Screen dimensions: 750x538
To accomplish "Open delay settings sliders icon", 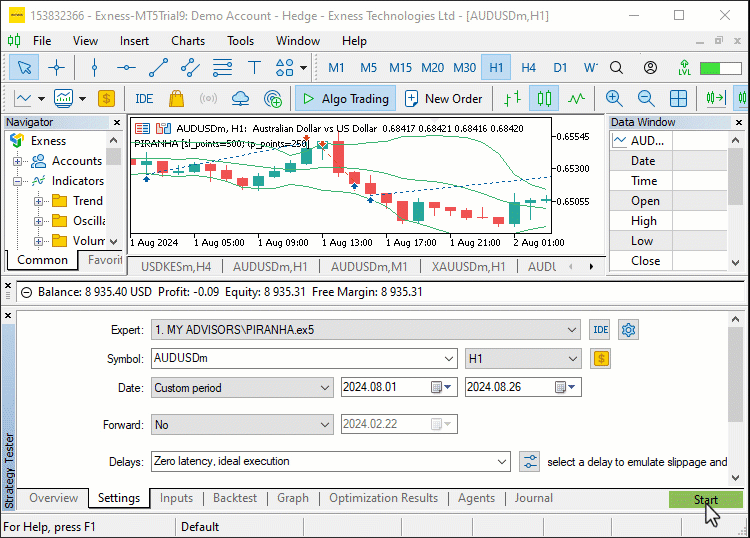I will coord(529,462).
